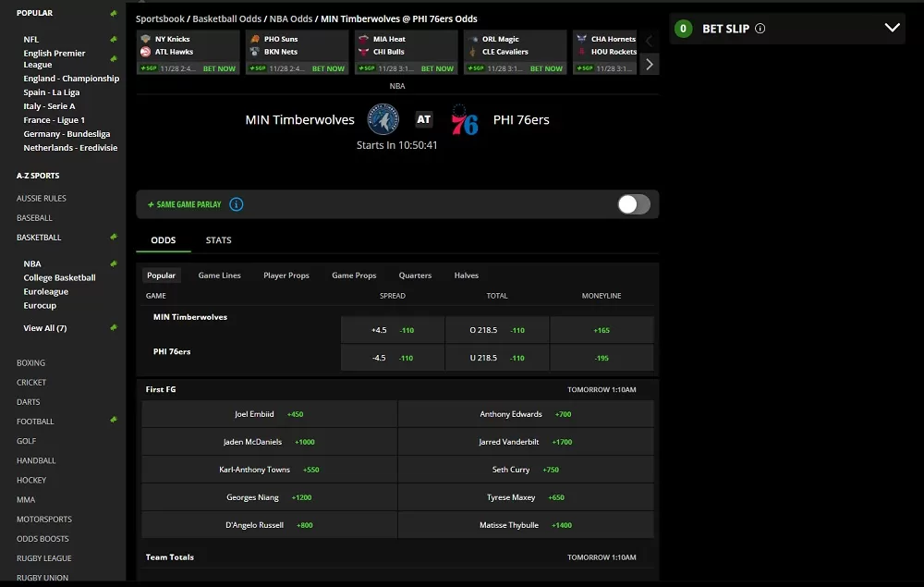Select Over 218.5 total at -110
Image resolution: width=924 pixels, height=587 pixels.
497,330
